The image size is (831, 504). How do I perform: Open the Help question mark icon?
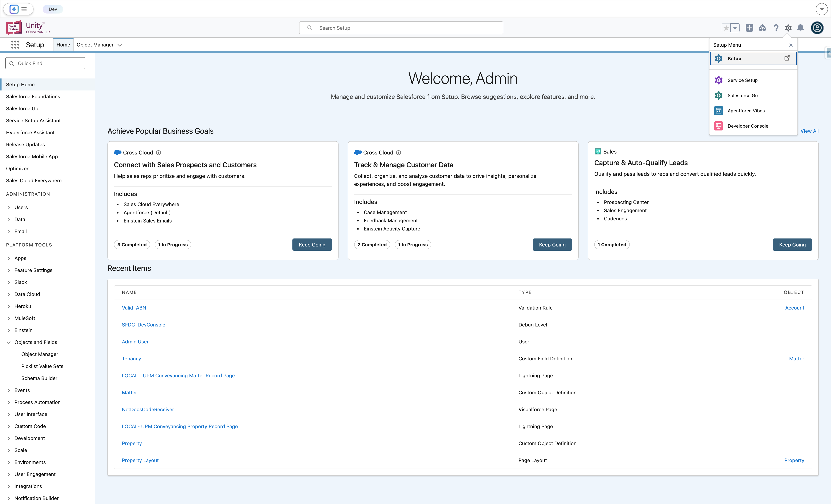pos(776,28)
